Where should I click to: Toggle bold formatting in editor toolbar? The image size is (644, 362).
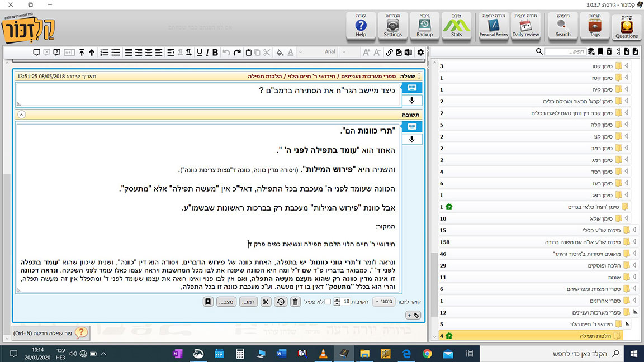[x=215, y=52]
